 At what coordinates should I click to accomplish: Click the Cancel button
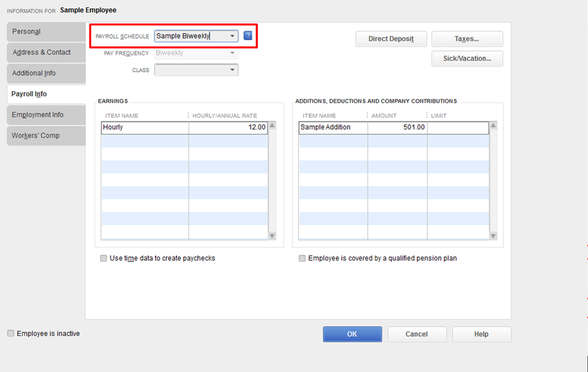pyautogui.click(x=417, y=334)
